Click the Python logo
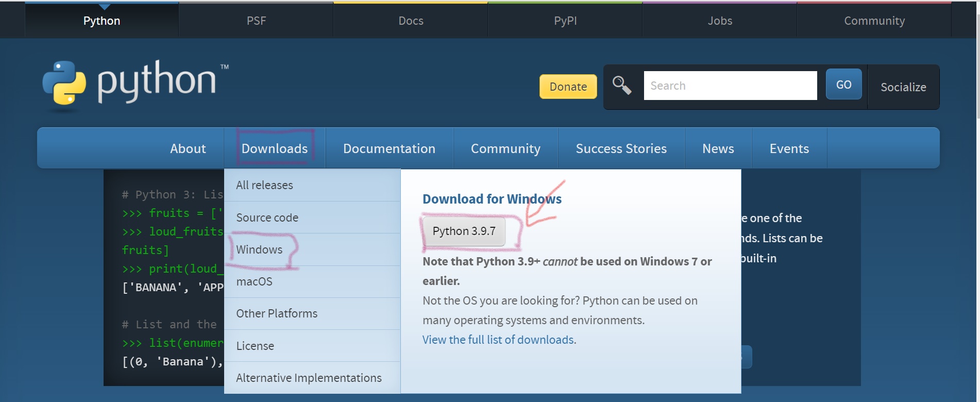The image size is (980, 402). pyautogui.click(x=135, y=85)
